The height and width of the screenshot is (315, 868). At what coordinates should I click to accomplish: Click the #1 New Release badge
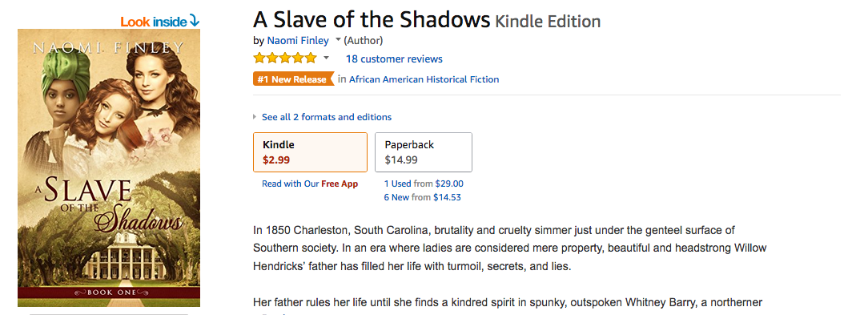tap(294, 79)
